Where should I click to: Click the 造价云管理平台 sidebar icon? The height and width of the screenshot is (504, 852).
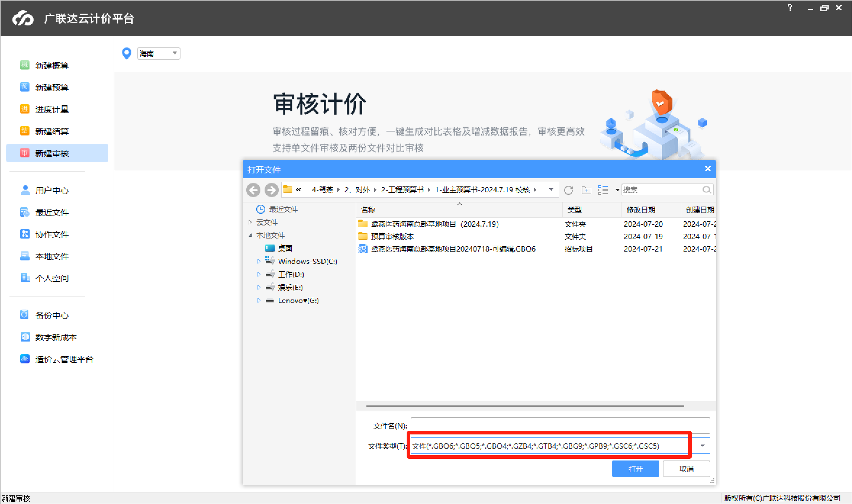pos(25,359)
